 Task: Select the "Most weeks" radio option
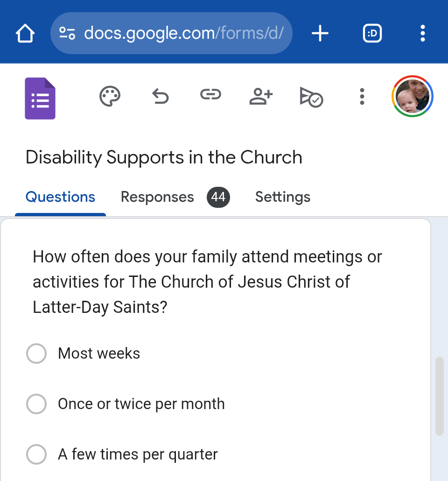[x=36, y=354]
